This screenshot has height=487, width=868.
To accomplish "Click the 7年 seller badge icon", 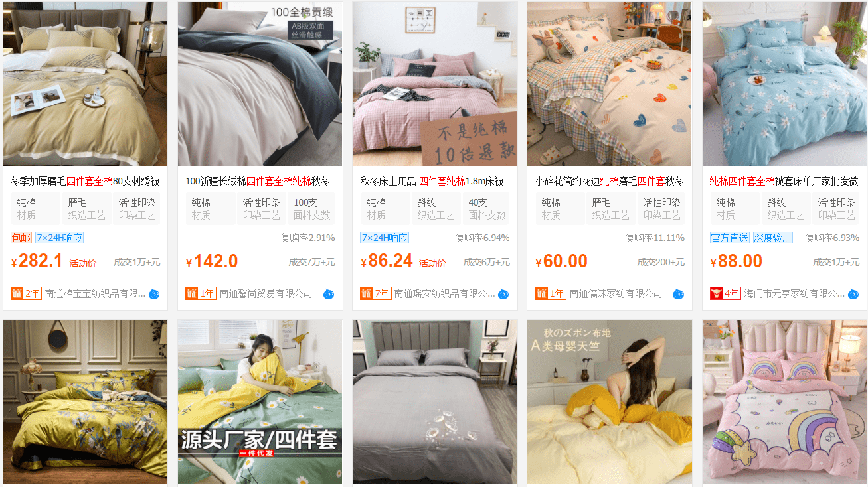I will 376,293.
